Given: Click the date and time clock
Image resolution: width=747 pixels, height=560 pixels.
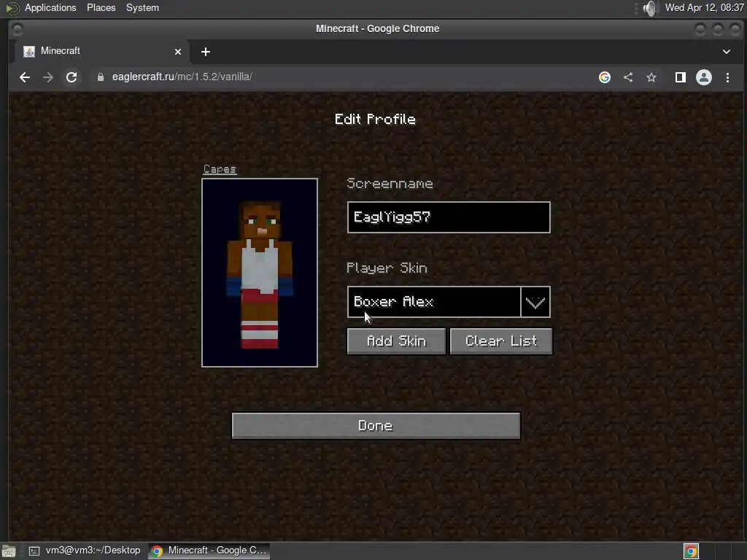Looking at the screenshot, I should pyautogui.click(x=704, y=7).
